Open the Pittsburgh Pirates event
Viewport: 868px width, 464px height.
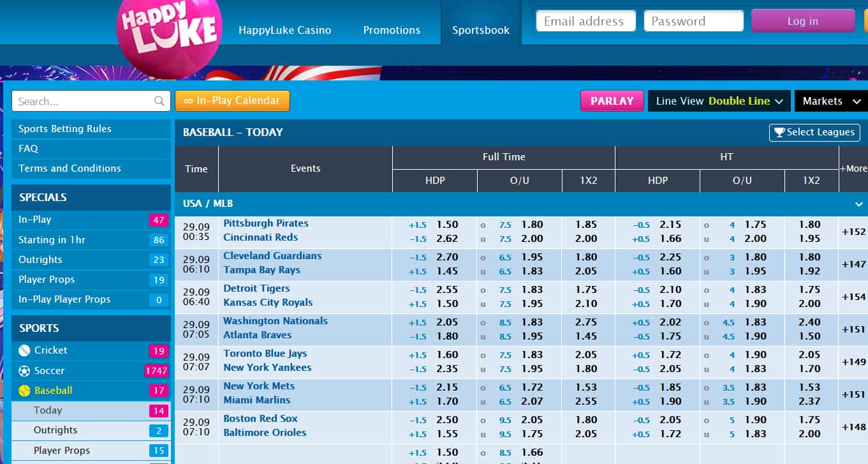[x=266, y=223]
